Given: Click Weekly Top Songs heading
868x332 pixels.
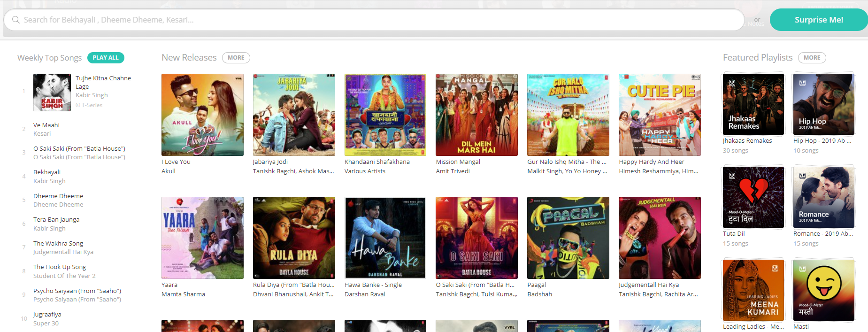Looking at the screenshot, I should [x=49, y=58].
